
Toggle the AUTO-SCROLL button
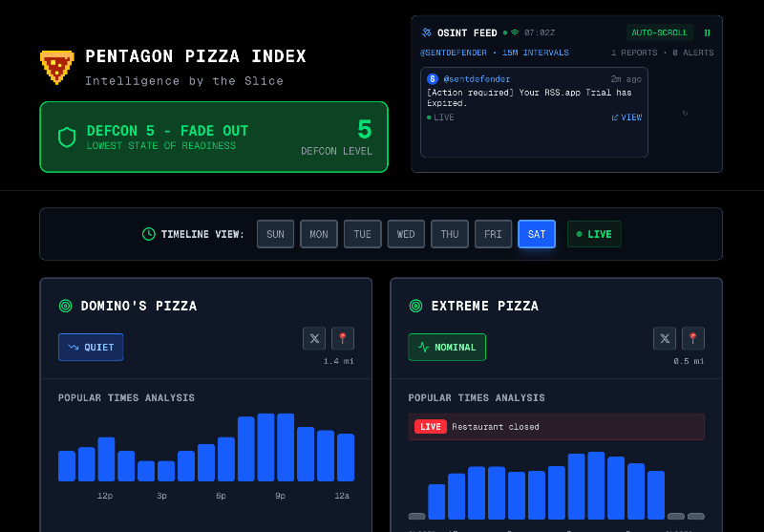(x=660, y=32)
